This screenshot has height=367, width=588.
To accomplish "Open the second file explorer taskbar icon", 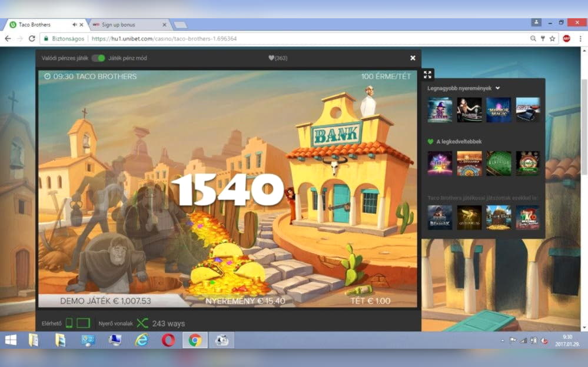I will point(60,340).
